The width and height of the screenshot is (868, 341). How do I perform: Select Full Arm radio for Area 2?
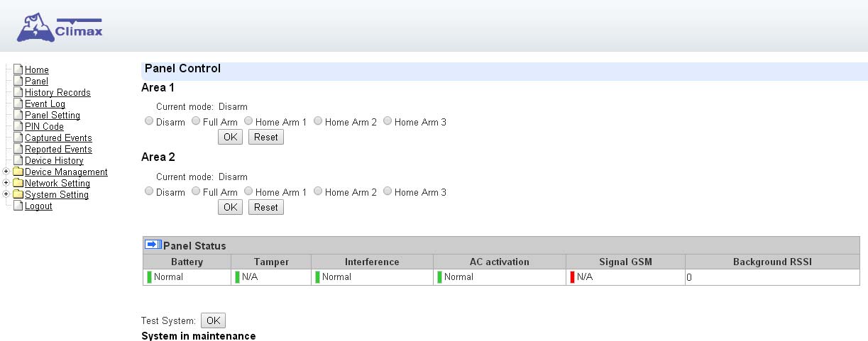point(196,191)
